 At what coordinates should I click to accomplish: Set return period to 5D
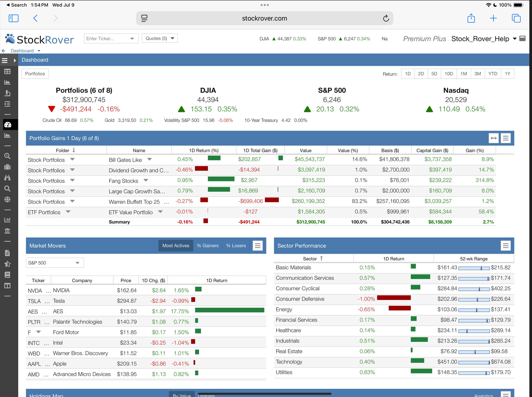(434, 74)
